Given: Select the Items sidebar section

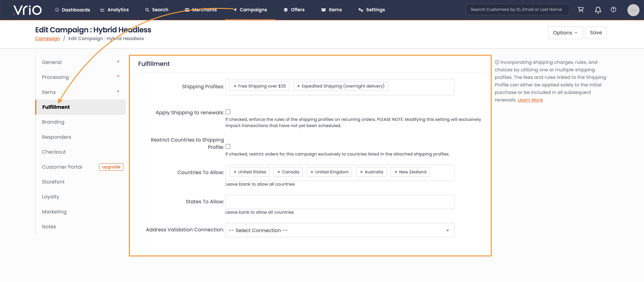Looking at the screenshot, I should pos(81,92).
